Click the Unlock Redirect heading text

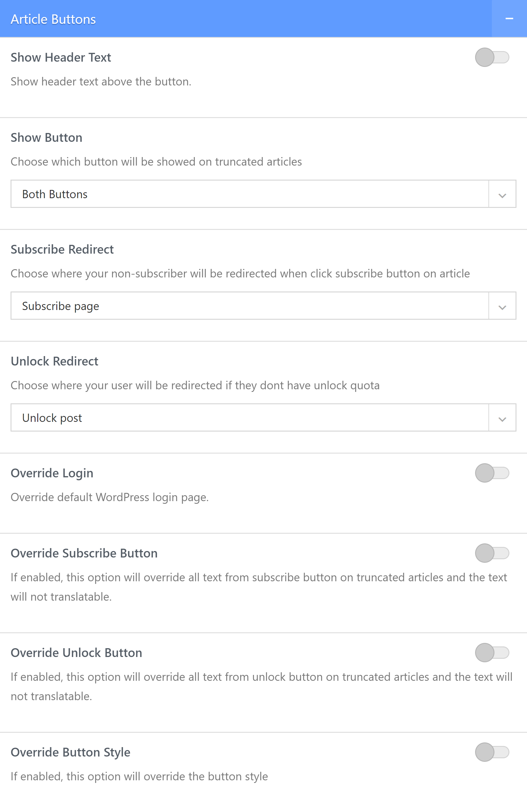(x=55, y=361)
